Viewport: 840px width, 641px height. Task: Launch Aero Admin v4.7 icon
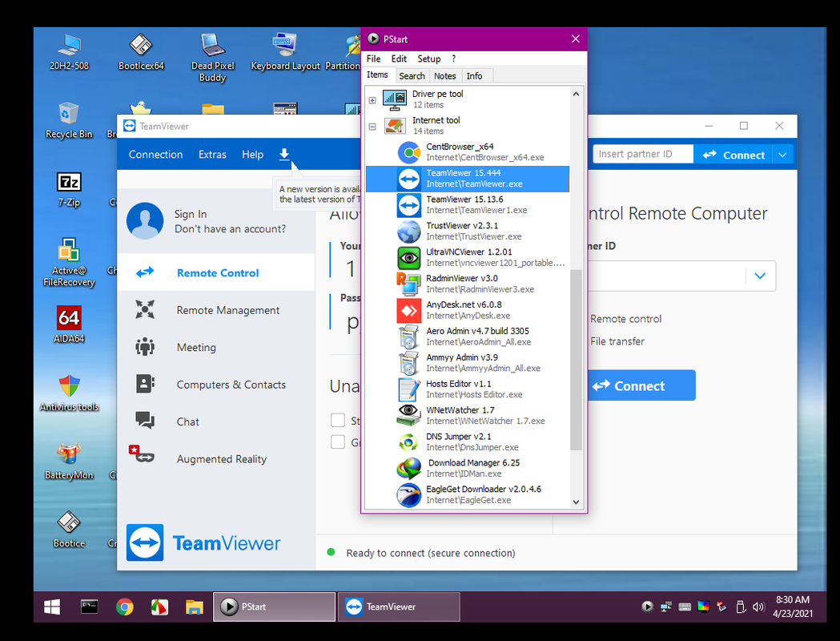pyautogui.click(x=408, y=337)
